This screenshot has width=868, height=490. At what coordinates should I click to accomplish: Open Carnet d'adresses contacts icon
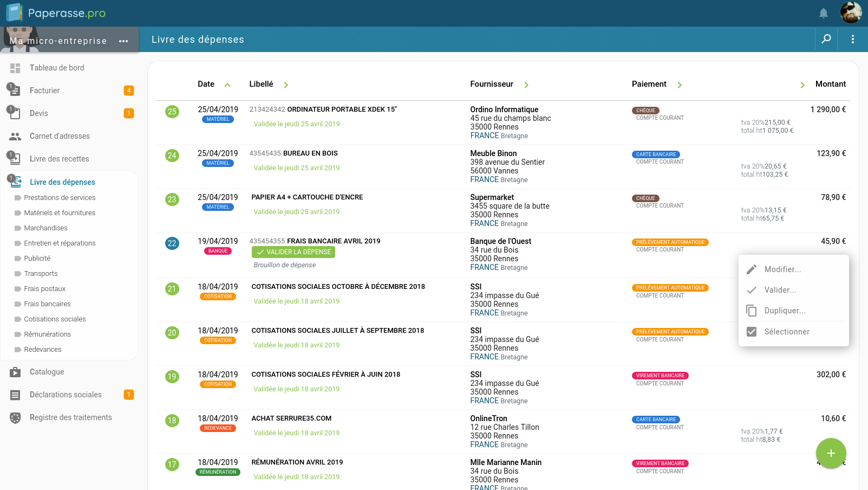[x=15, y=137]
